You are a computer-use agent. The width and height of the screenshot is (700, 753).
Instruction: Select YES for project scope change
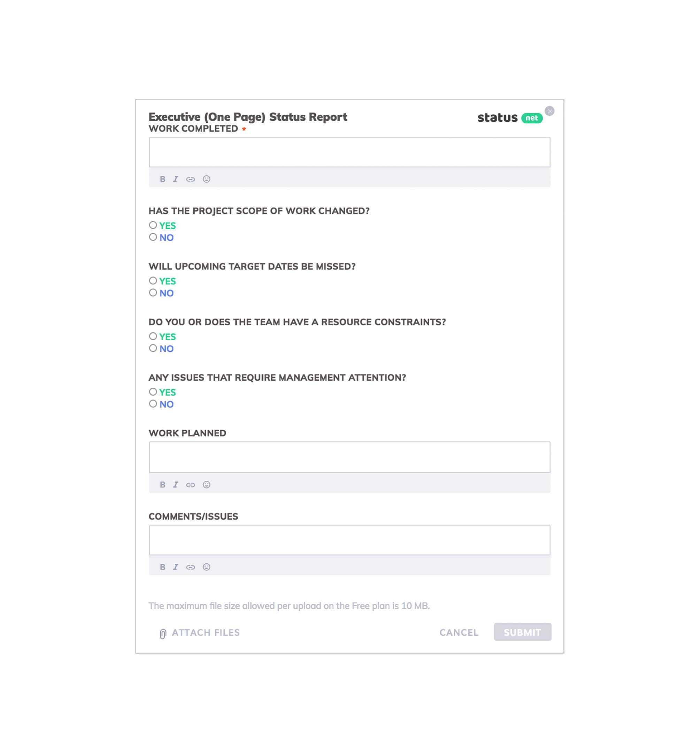(x=153, y=225)
